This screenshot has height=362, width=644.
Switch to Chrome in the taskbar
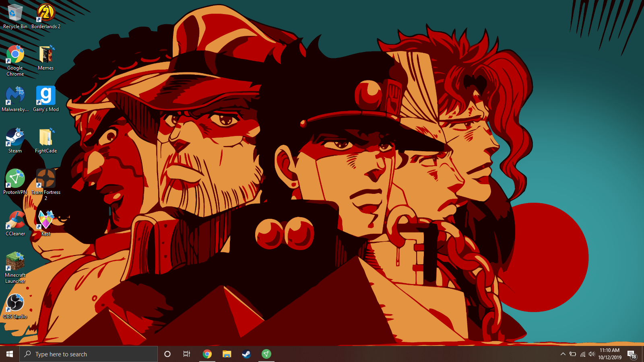pyautogui.click(x=207, y=354)
